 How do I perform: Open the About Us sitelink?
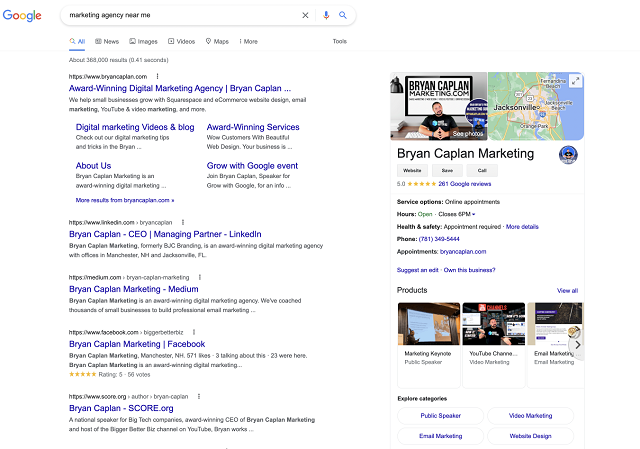pos(93,166)
